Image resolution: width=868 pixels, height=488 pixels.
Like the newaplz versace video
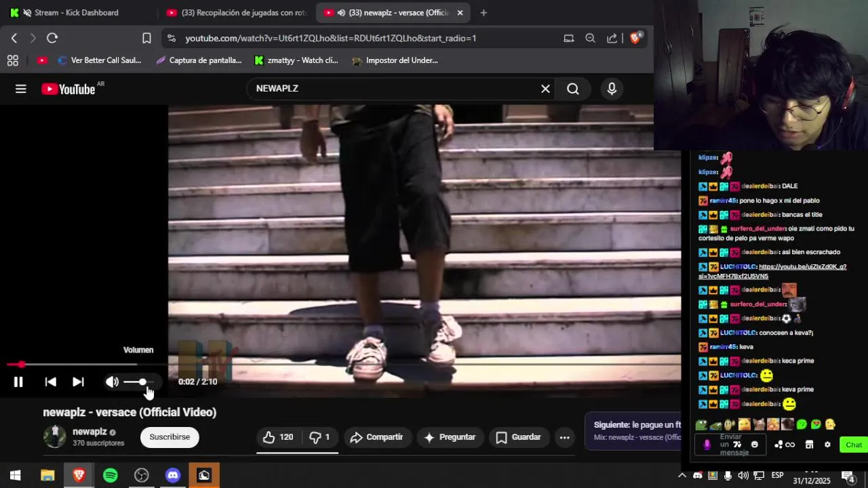tap(278, 437)
